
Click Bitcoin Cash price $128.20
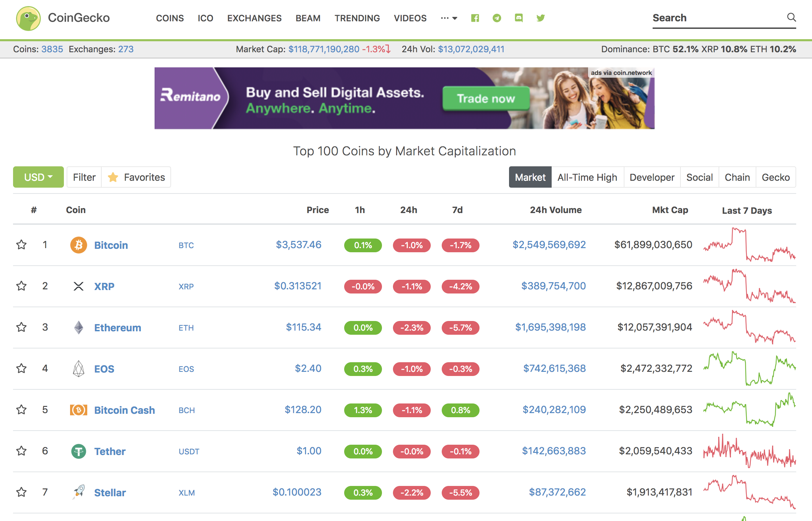click(303, 410)
